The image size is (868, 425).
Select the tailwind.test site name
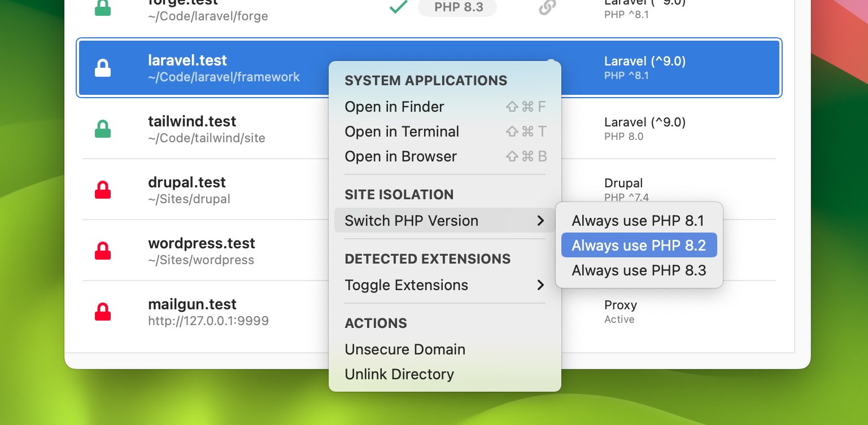pyautogui.click(x=192, y=121)
